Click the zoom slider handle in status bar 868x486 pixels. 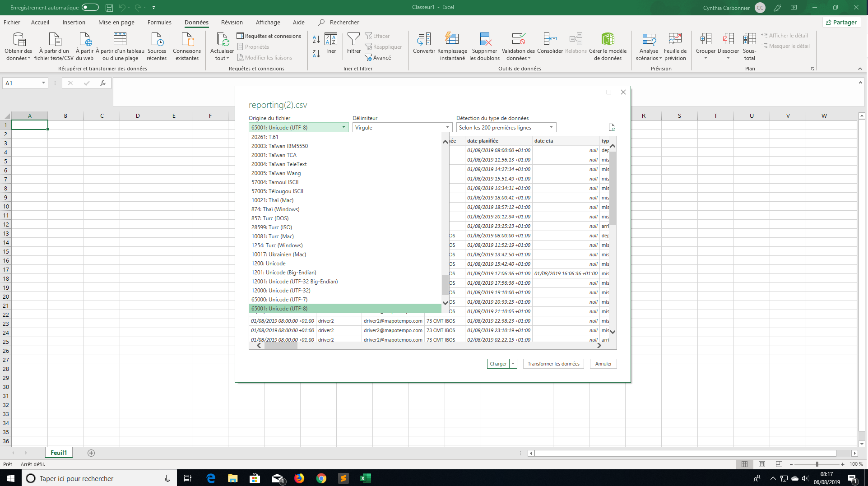[x=817, y=464]
